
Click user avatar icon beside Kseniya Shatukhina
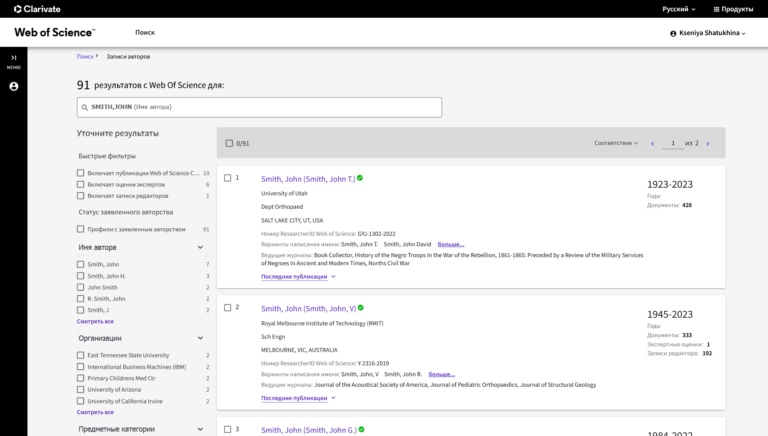[x=673, y=33]
